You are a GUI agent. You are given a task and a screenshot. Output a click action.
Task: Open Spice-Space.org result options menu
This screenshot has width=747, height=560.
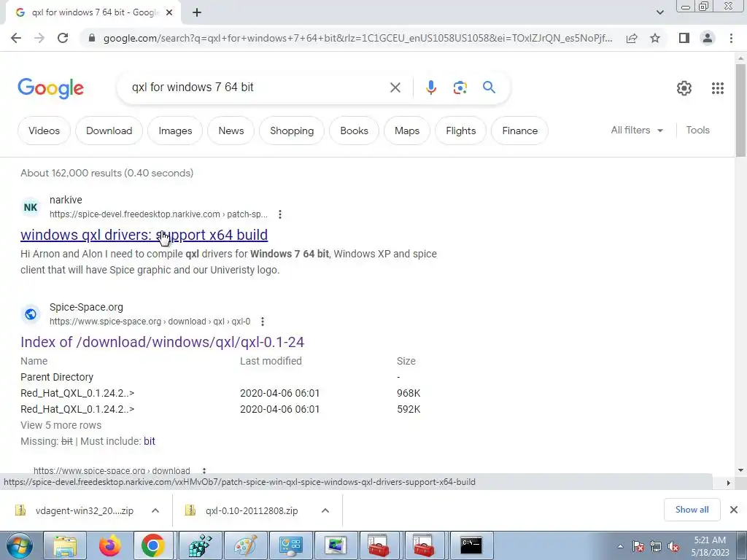pyautogui.click(x=263, y=322)
